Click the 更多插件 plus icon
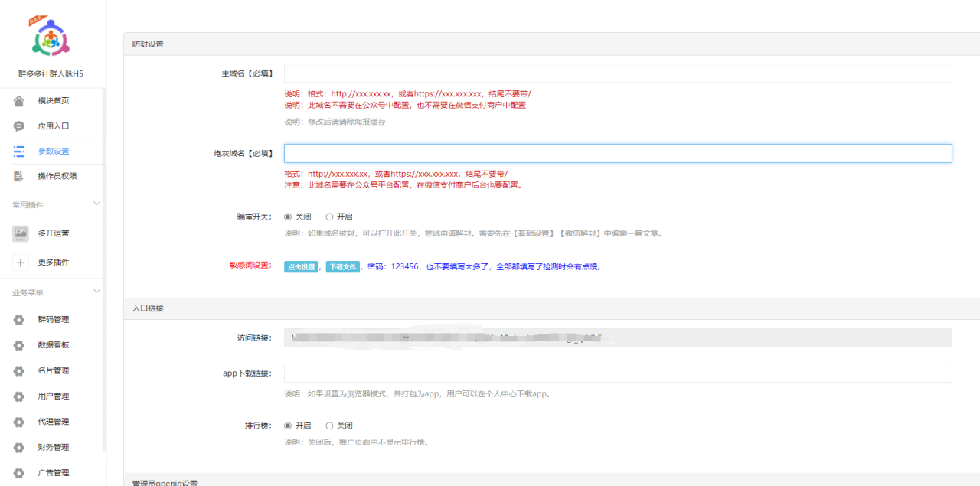The height and width of the screenshot is (486, 980). tap(20, 262)
